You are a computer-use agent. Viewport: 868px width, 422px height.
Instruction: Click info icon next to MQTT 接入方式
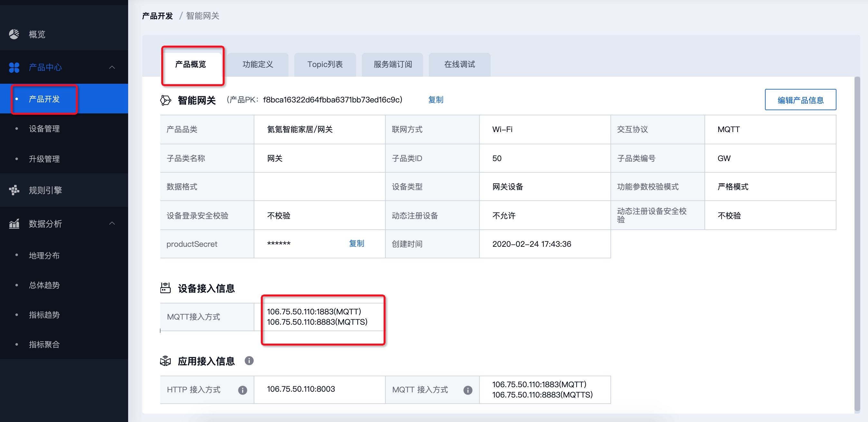click(x=468, y=390)
